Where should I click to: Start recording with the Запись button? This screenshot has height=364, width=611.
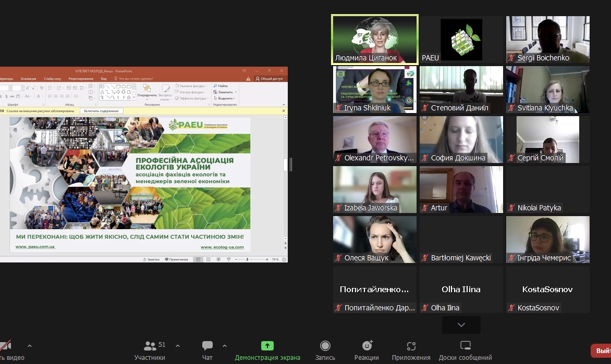tap(325, 350)
